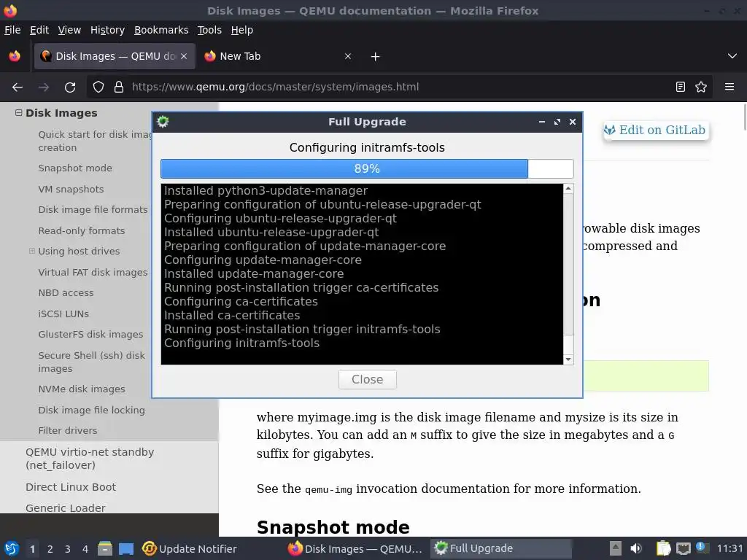Close the Disk Images tab
Viewport: 747px width, 560px height.
click(184, 56)
